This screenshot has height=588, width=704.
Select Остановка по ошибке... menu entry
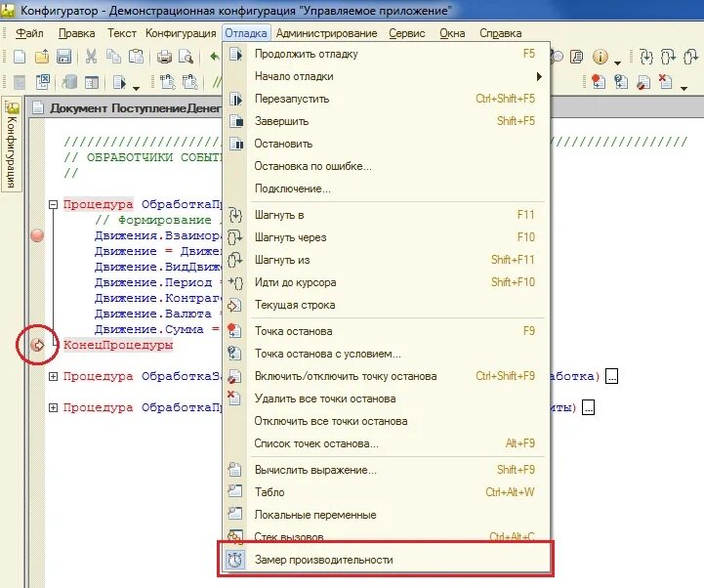(x=386, y=166)
